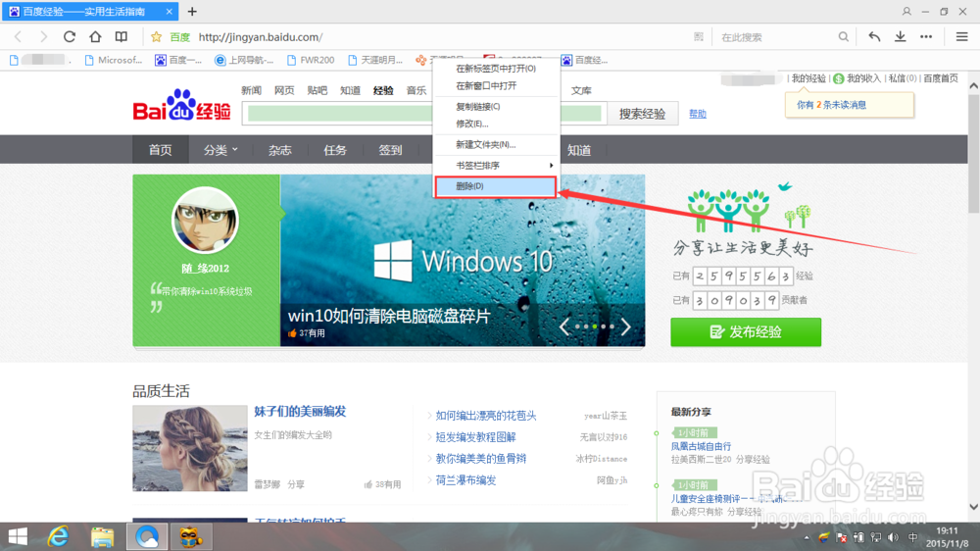This screenshot has width=980, height=551.
Task: Select 在新标签页中打开 from context menu
Action: (496, 69)
